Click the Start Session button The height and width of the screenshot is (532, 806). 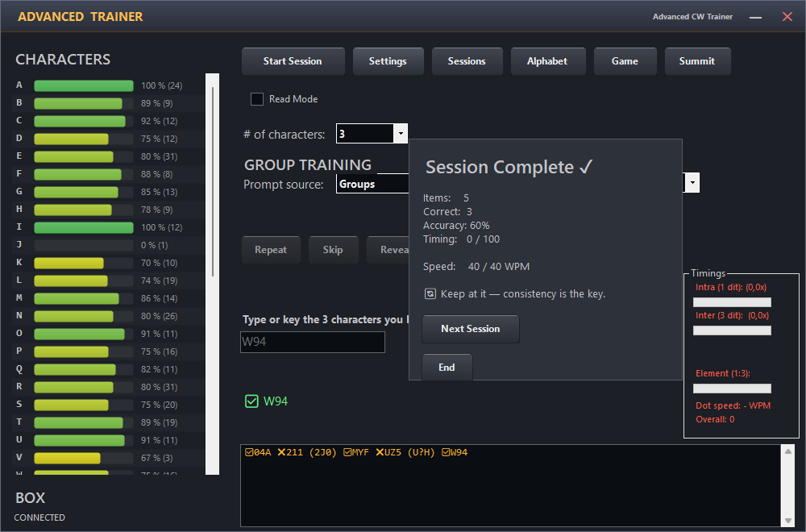293,61
